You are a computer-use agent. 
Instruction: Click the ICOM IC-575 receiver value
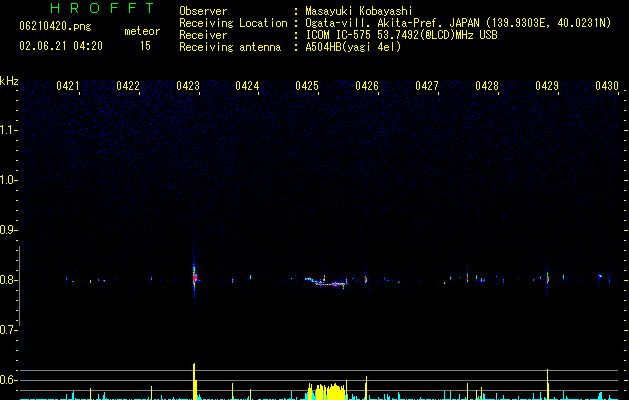(x=401, y=35)
